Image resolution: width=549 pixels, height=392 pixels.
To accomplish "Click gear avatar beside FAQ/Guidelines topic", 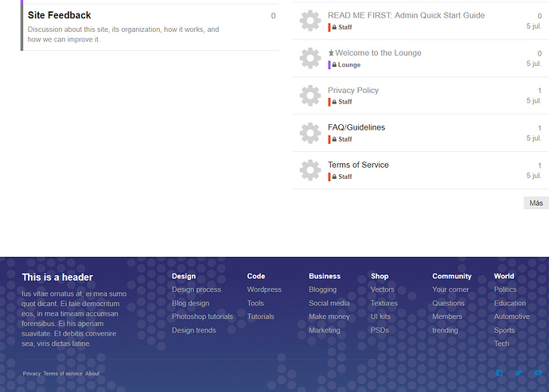I will coord(310,133).
